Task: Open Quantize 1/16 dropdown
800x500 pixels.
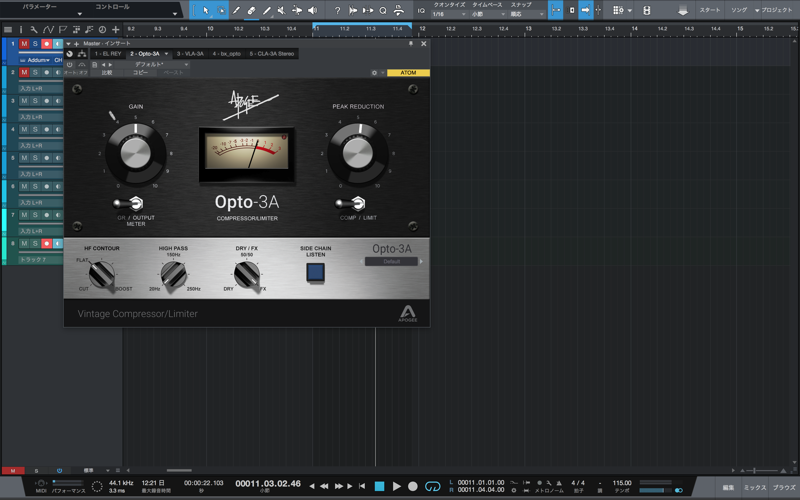Action: (x=449, y=14)
